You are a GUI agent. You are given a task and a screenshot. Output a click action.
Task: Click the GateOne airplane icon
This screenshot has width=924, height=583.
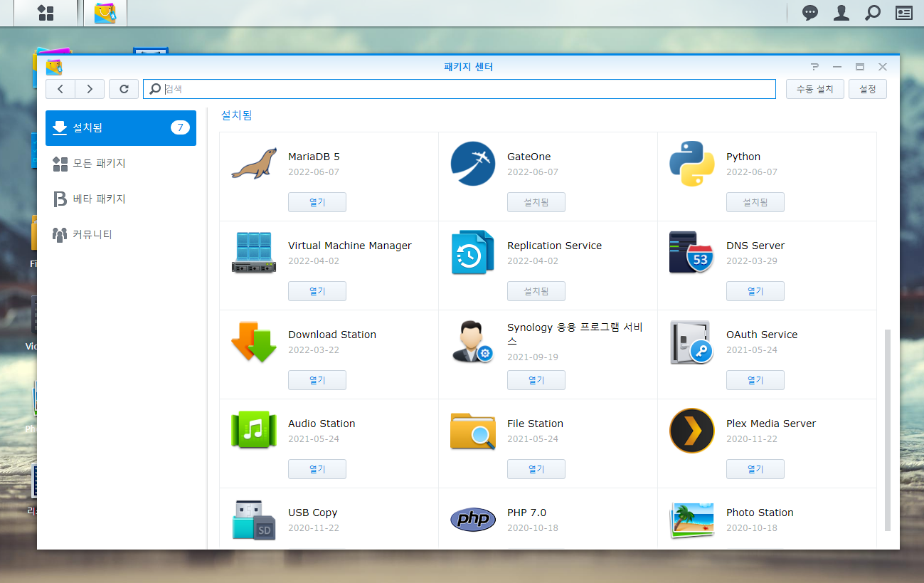[x=473, y=164]
